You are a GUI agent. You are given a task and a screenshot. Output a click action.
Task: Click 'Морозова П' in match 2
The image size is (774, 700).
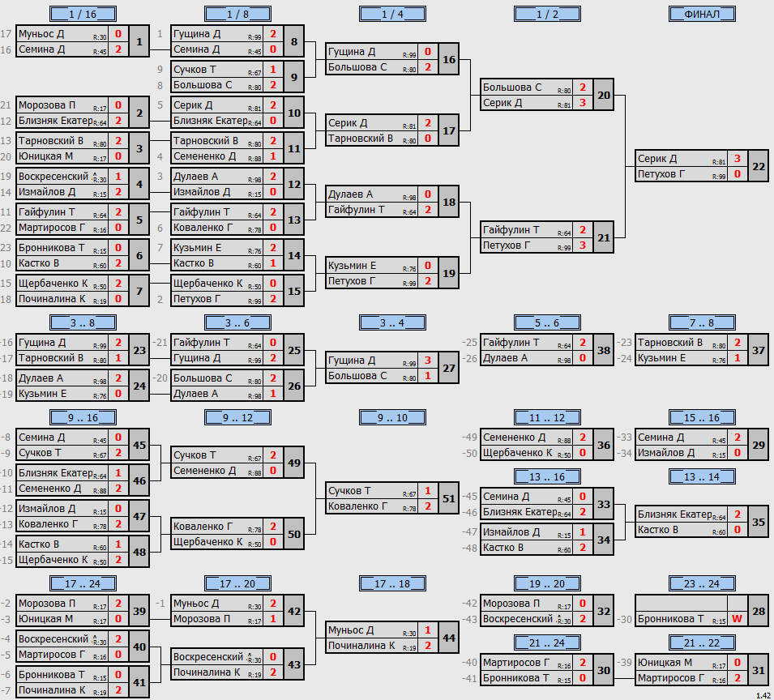(46, 105)
